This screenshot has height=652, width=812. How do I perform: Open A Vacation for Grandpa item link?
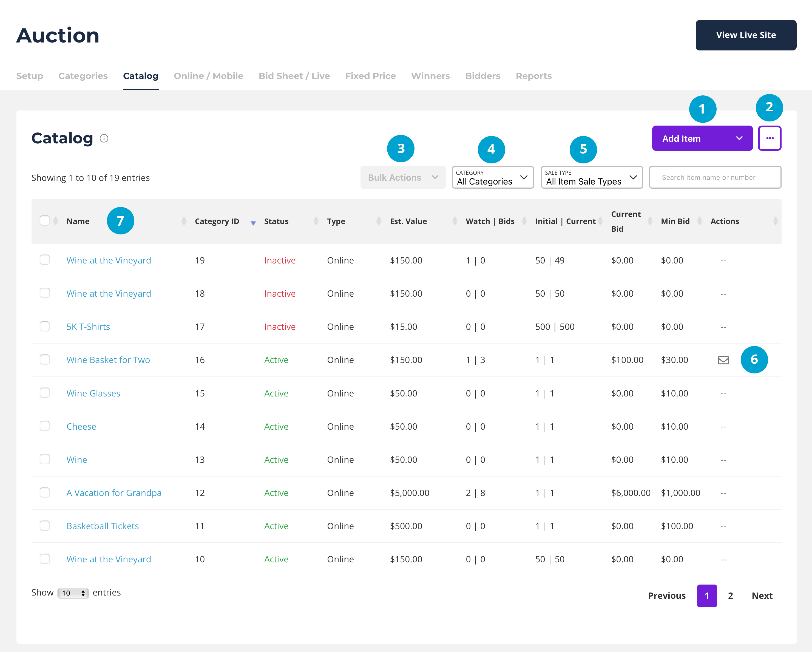click(x=114, y=493)
